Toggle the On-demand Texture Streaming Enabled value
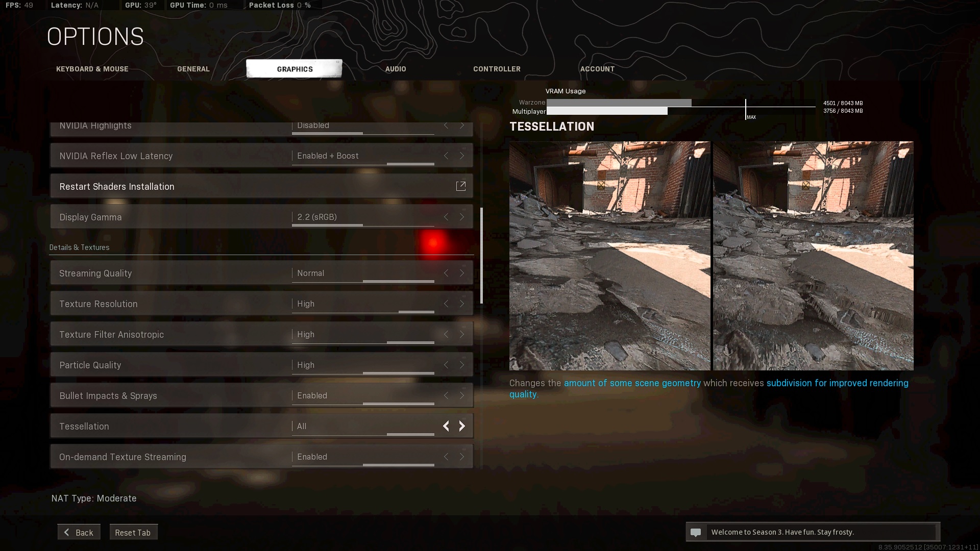 click(312, 457)
